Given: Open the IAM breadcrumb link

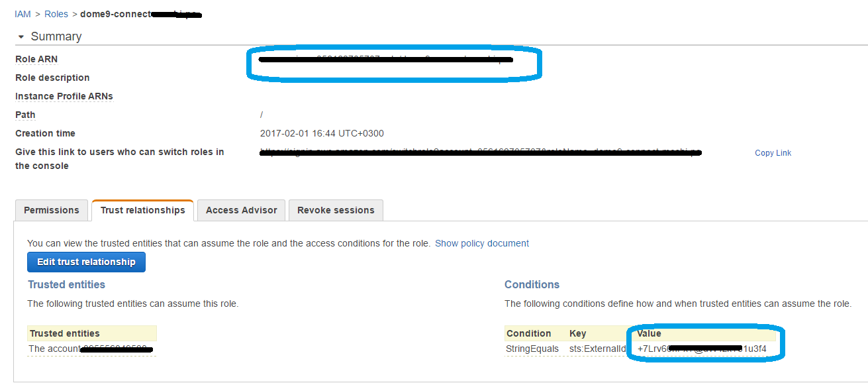Looking at the screenshot, I should (x=23, y=14).
